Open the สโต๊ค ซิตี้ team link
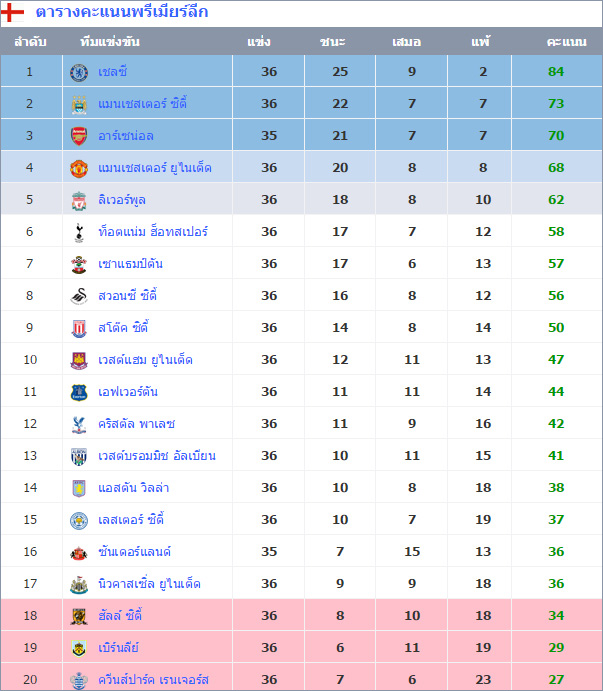 123,328
